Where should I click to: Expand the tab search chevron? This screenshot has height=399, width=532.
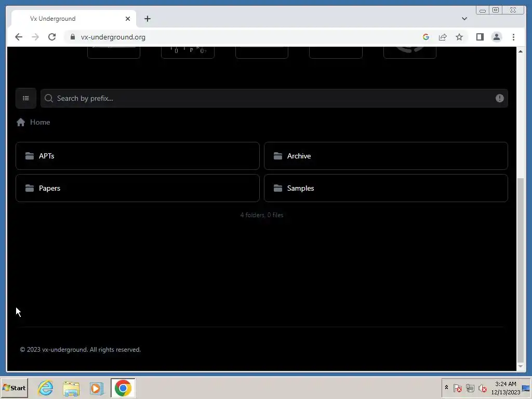tap(464, 19)
